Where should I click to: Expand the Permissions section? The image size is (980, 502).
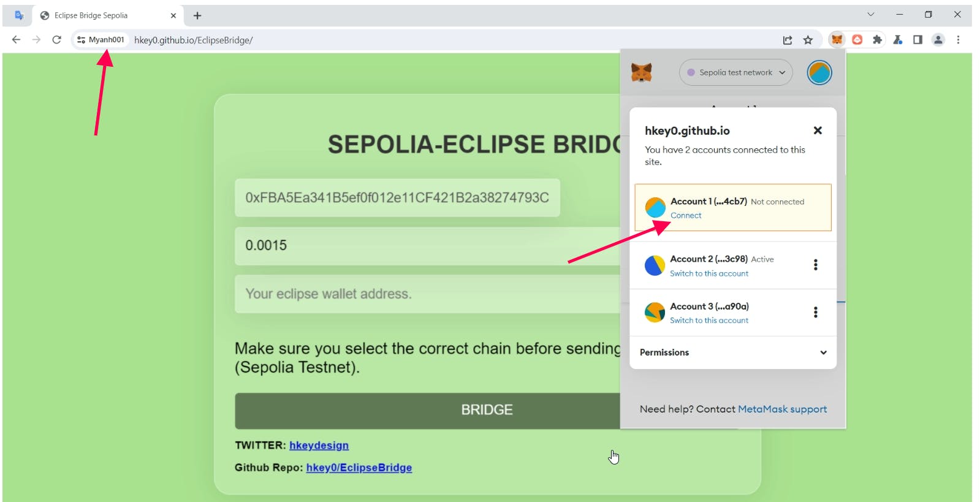click(x=733, y=352)
